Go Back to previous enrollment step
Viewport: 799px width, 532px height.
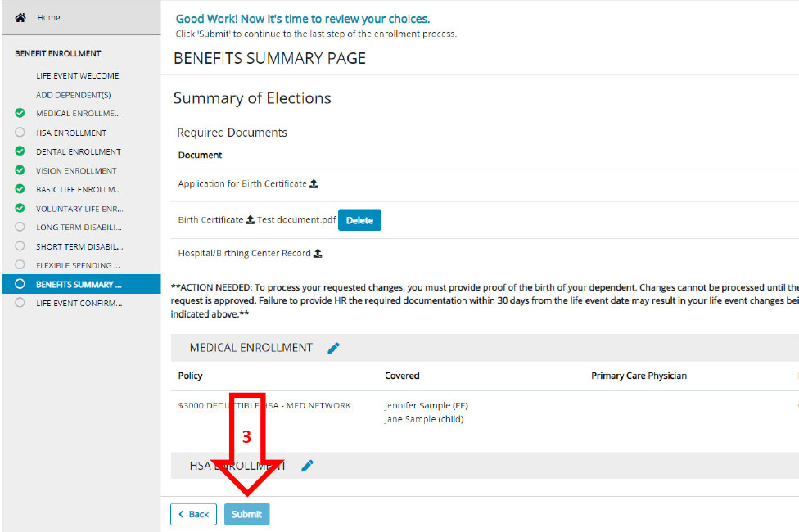(x=193, y=514)
